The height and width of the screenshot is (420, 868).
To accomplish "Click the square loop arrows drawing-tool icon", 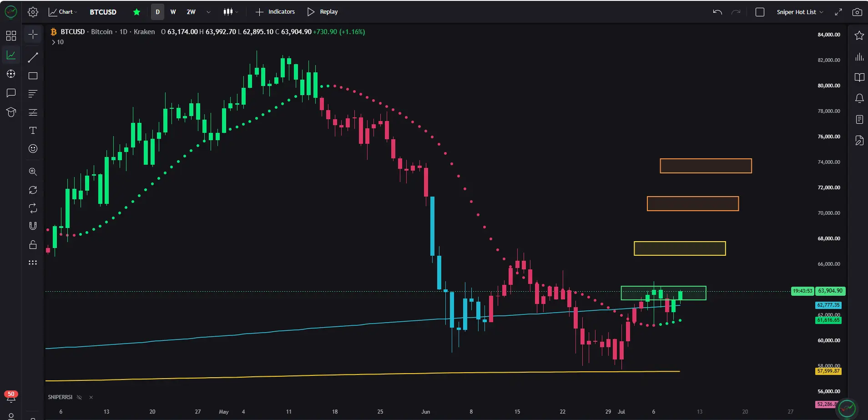I will [x=33, y=208].
